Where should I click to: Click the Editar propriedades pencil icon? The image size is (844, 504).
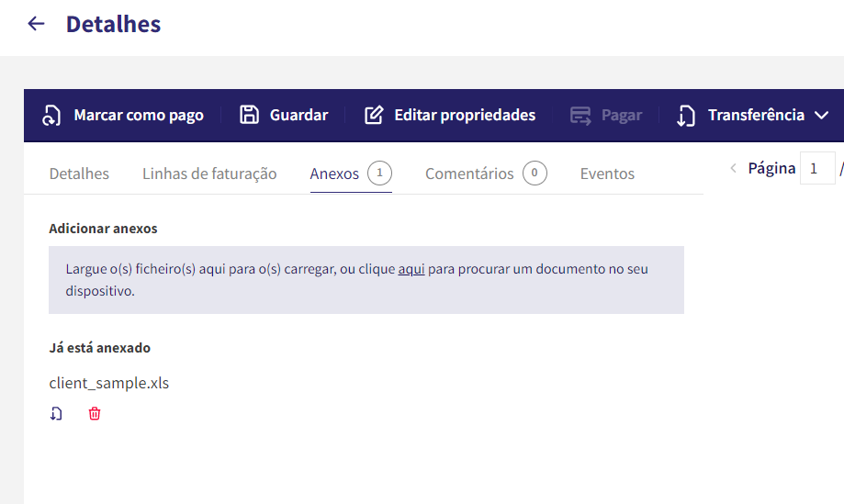point(374,115)
